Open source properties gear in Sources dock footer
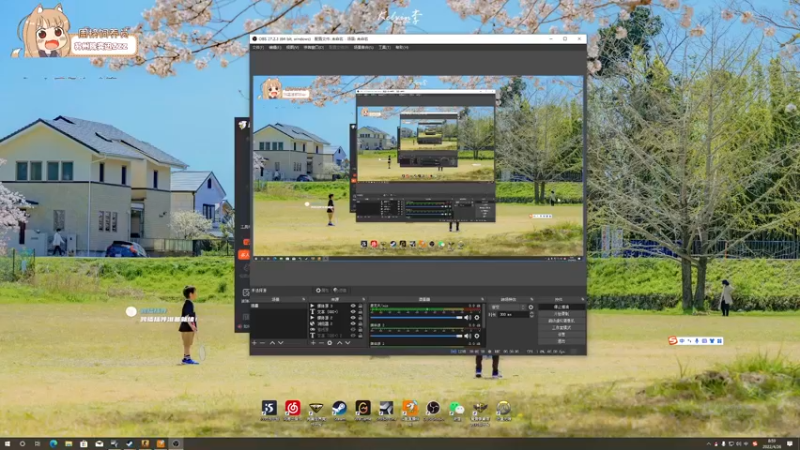 coord(330,343)
